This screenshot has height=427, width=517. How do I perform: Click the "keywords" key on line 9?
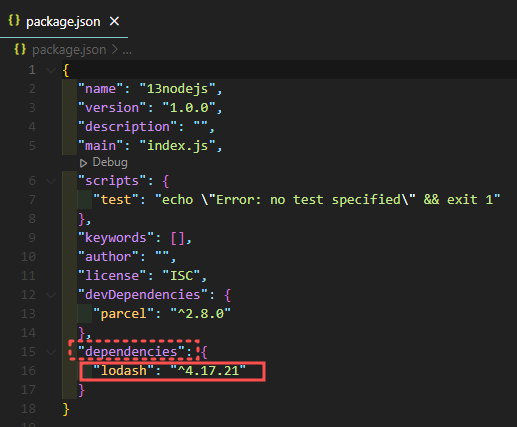pos(116,238)
